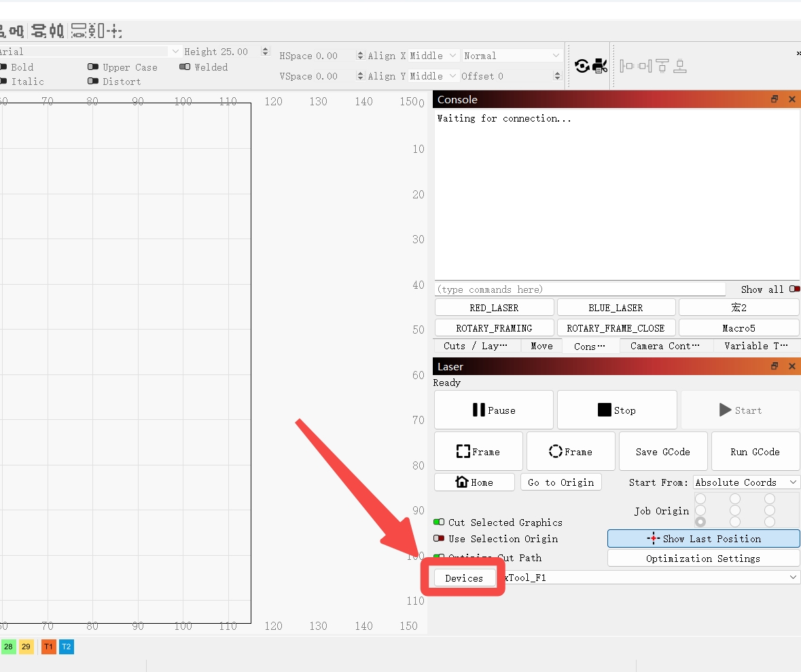Float the Console panel
Image resolution: width=801 pixels, height=672 pixels.
pyautogui.click(x=775, y=99)
